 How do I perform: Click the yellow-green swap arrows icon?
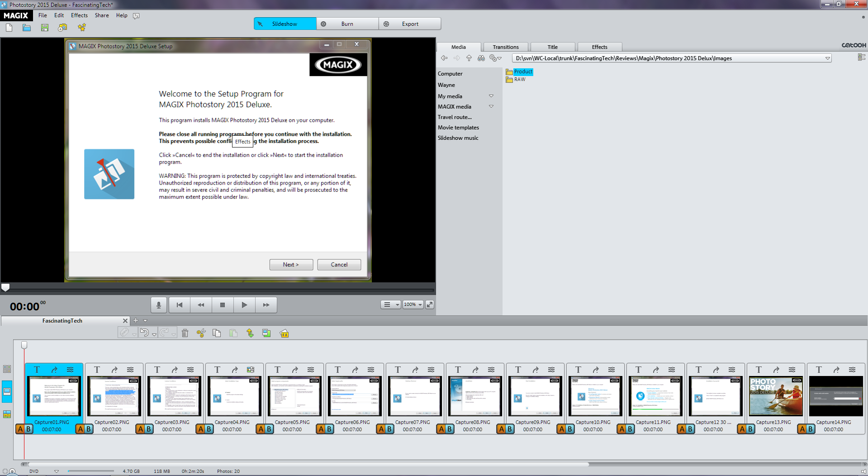250,333
